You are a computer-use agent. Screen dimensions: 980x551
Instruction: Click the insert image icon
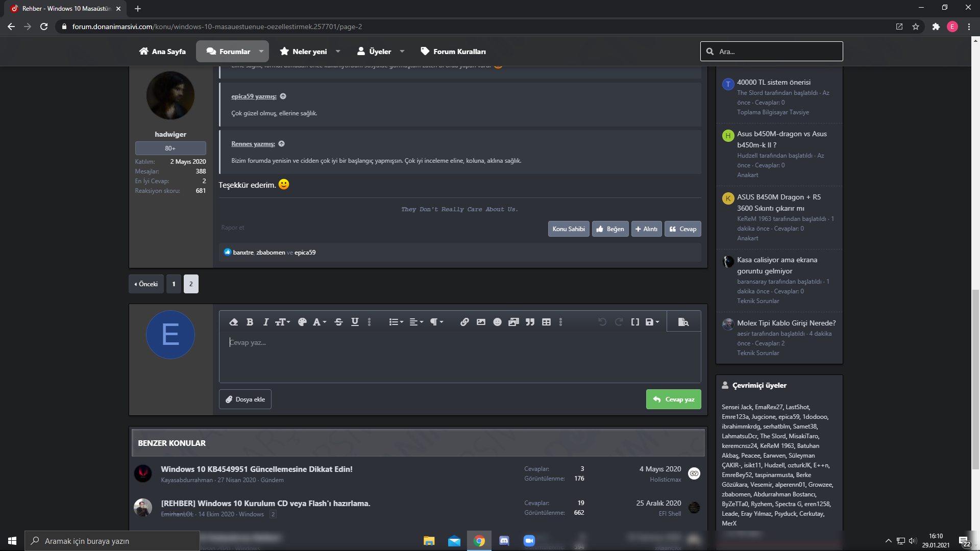pos(481,322)
